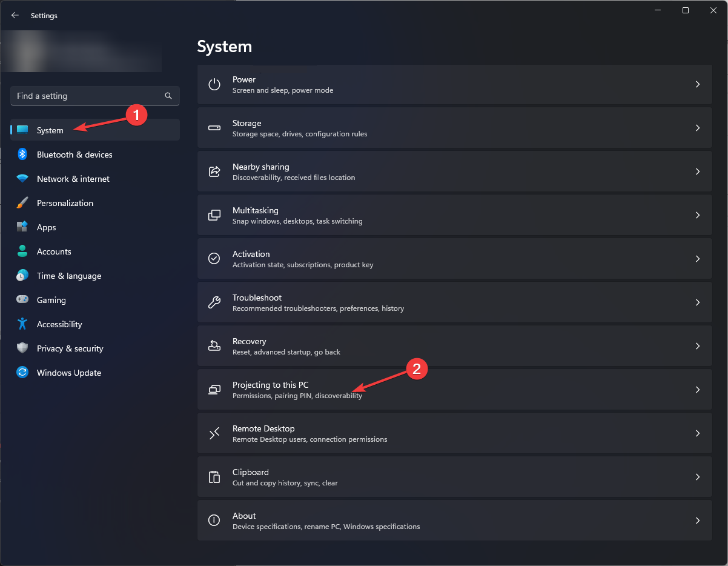Open Accounts settings
The height and width of the screenshot is (566, 728).
click(x=95, y=251)
